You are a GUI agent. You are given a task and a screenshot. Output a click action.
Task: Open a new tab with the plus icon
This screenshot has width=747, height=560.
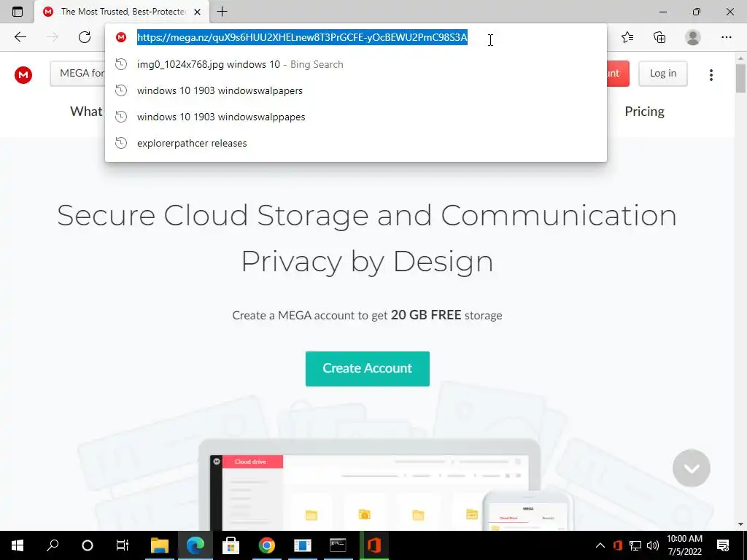coord(222,12)
